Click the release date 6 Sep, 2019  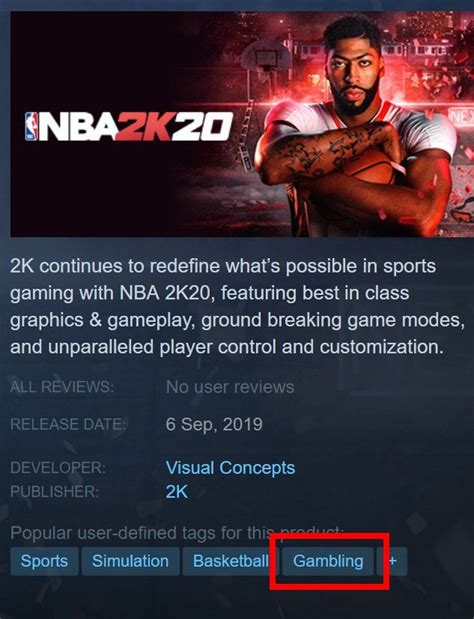(214, 424)
